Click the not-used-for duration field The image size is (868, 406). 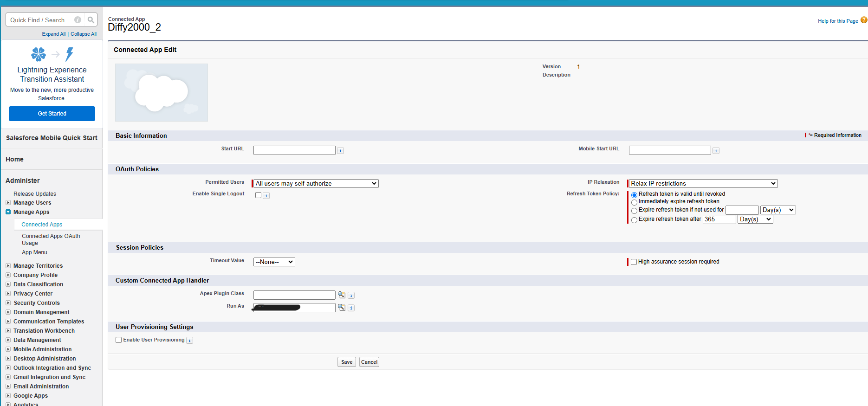pos(742,210)
